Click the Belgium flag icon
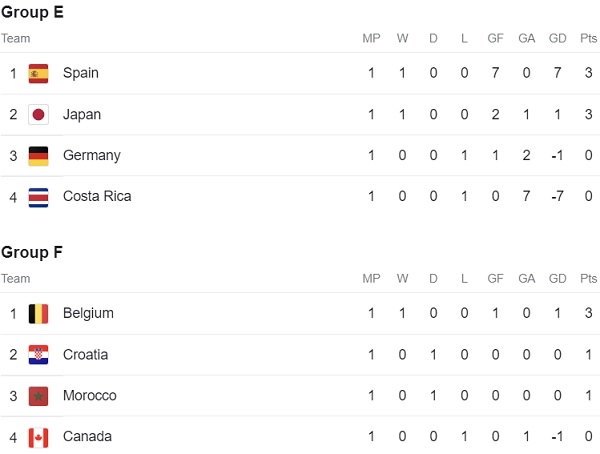Viewport: 600px width, 454px height. [x=38, y=314]
